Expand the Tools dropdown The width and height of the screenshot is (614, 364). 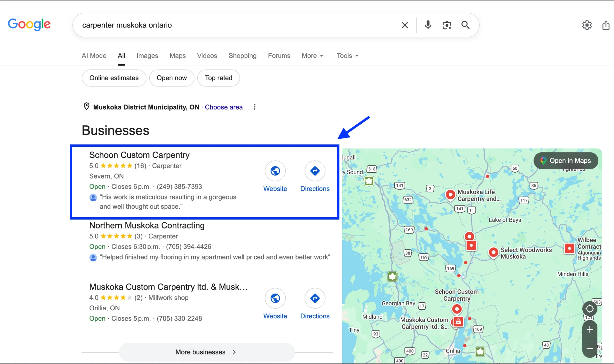pyautogui.click(x=347, y=56)
